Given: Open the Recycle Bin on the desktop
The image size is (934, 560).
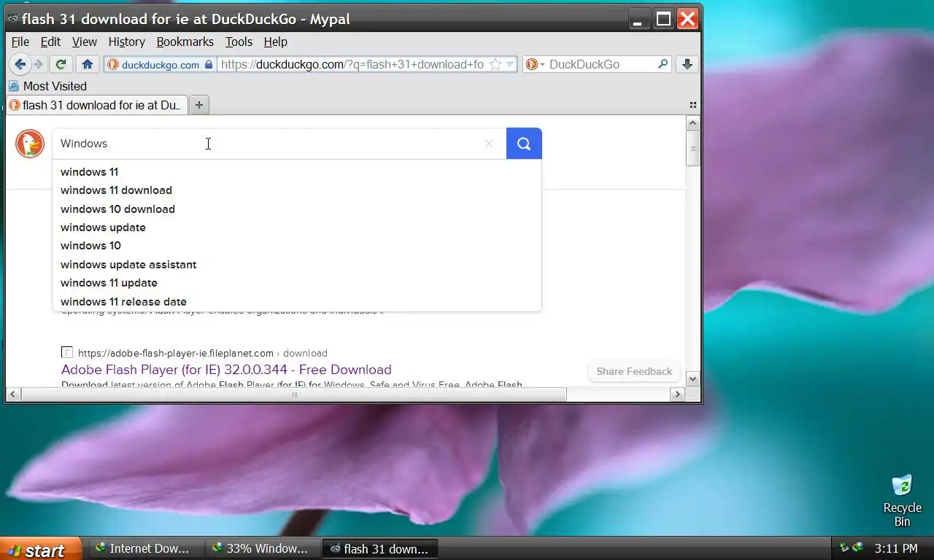Looking at the screenshot, I should point(903,500).
